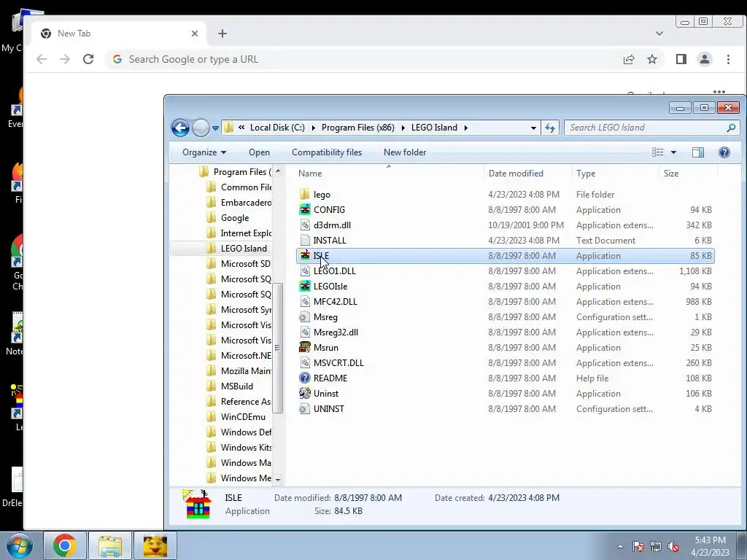This screenshot has height=560, width=747.
Task: Open the view options dropdown arrow
Action: click(x=673, y=152)
